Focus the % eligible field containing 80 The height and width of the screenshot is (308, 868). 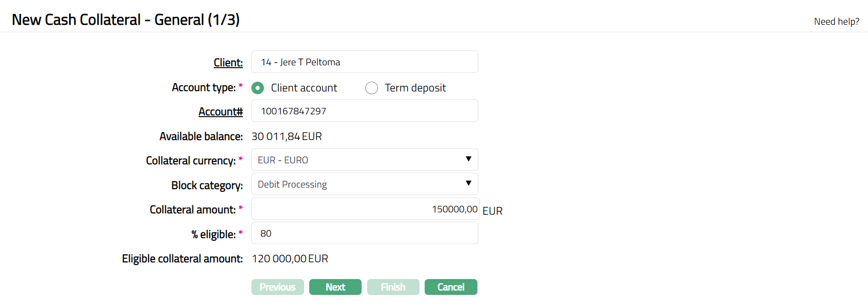364,233
